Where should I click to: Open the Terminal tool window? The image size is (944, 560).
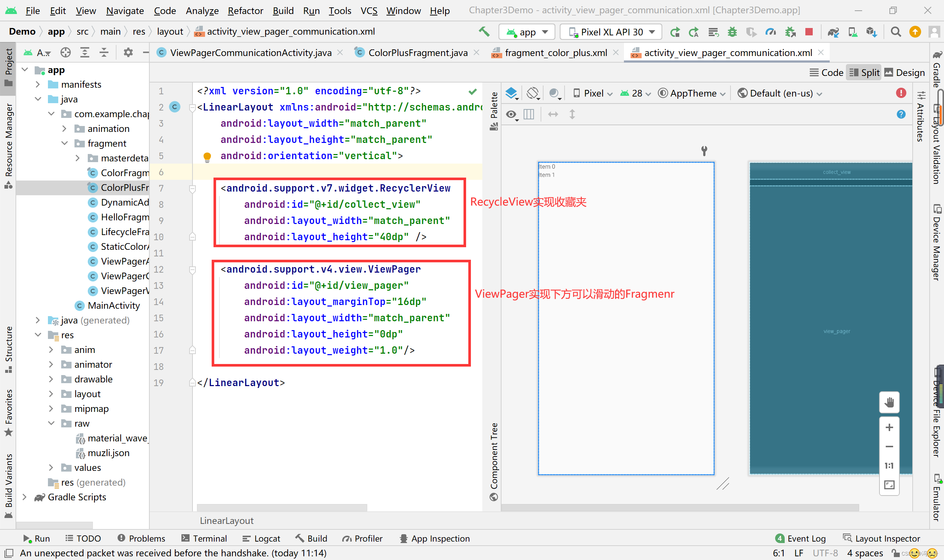pos(204,539)
